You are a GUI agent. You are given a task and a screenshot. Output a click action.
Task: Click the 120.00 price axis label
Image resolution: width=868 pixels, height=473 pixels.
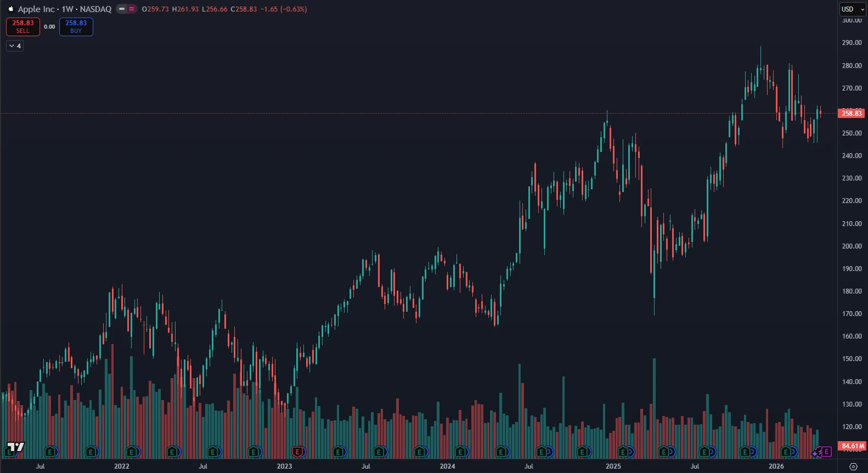(x=852, y=427)
